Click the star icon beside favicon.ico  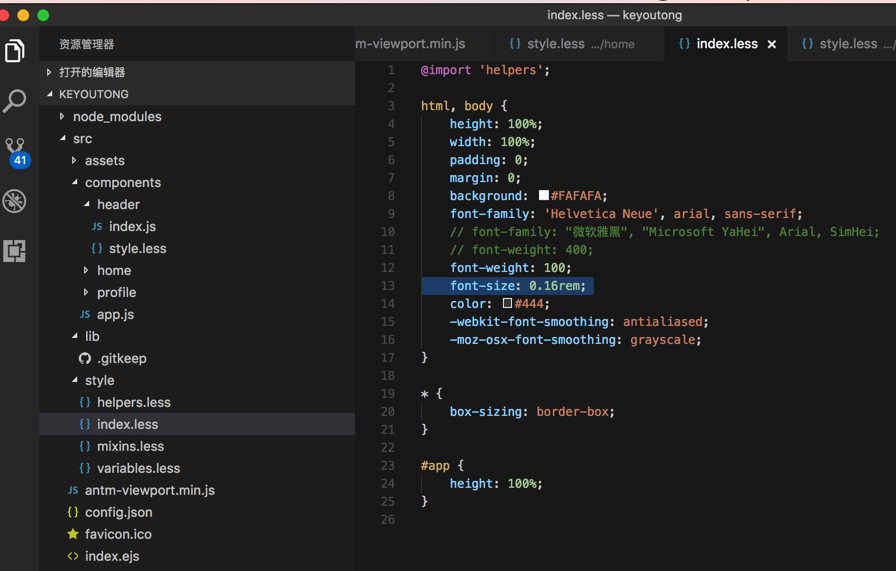coord(73,534)
